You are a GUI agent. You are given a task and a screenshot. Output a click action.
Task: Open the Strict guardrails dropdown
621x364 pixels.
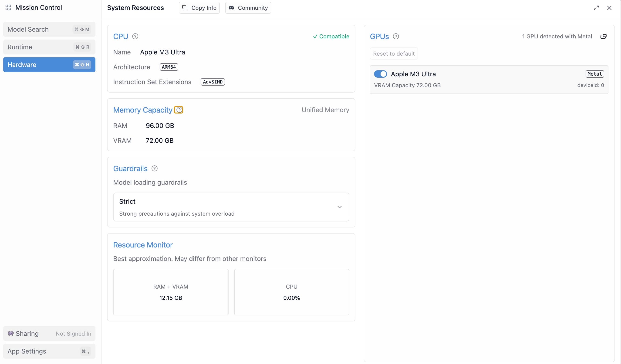[x=231, y=207]
